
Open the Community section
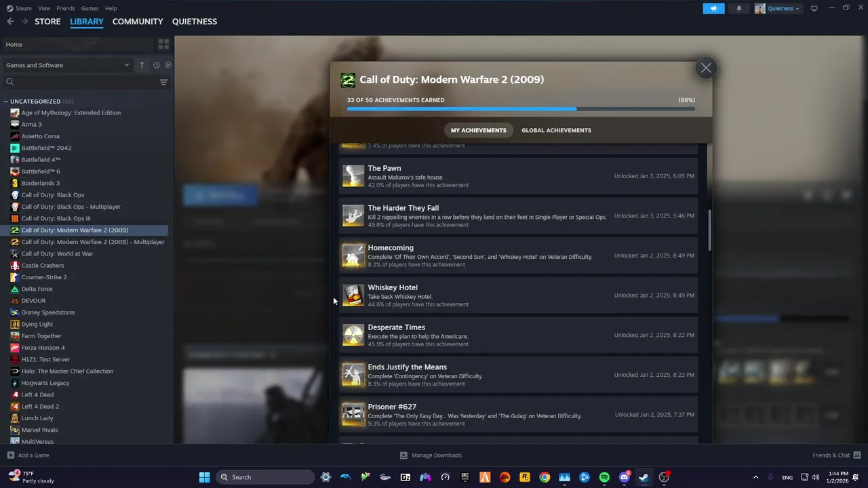coord(138,22)
